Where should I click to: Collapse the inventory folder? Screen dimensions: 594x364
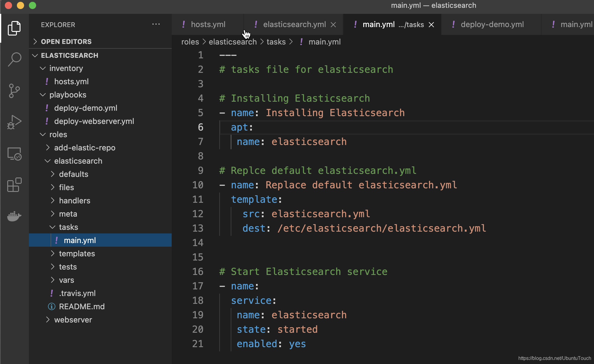click(66, 68)
